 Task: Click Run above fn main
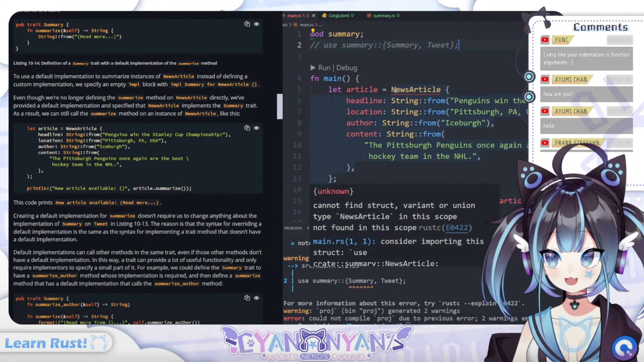pyautogui.click(x=324, y=68)
